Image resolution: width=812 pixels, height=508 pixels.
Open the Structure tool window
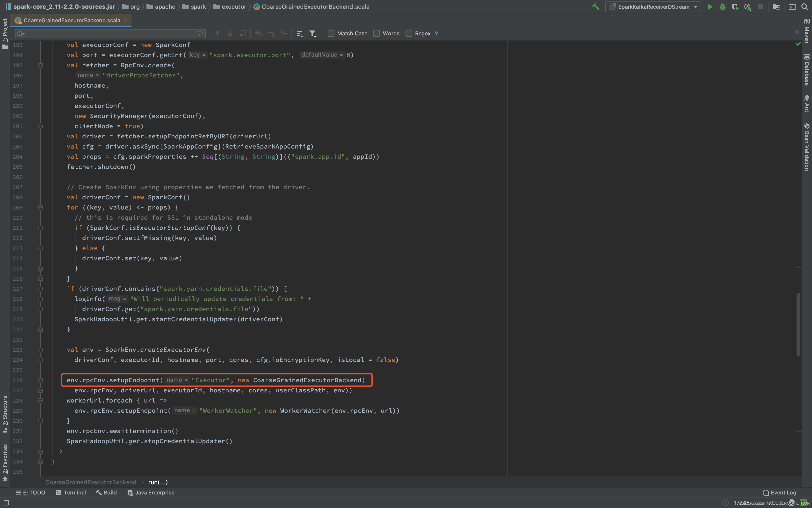(5, 414)
